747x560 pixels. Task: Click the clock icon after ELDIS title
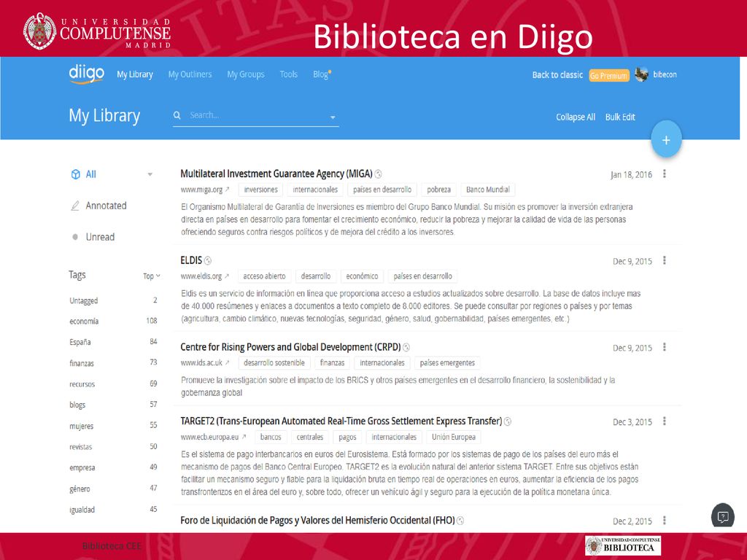point(208,261)
